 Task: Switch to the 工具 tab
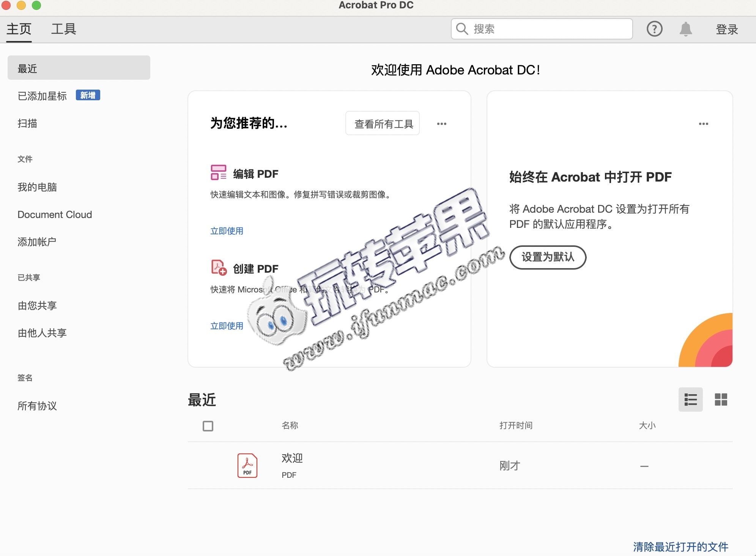point(64,29)
